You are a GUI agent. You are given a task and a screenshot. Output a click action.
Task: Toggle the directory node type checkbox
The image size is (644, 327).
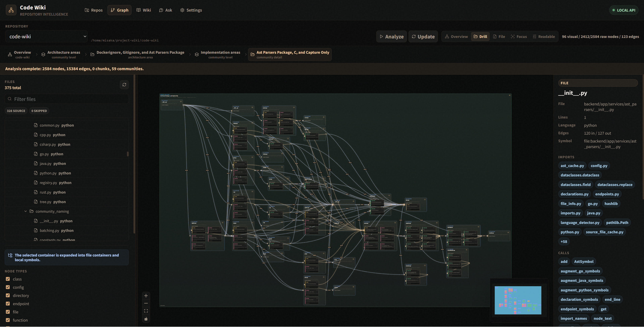pos(8,295)
